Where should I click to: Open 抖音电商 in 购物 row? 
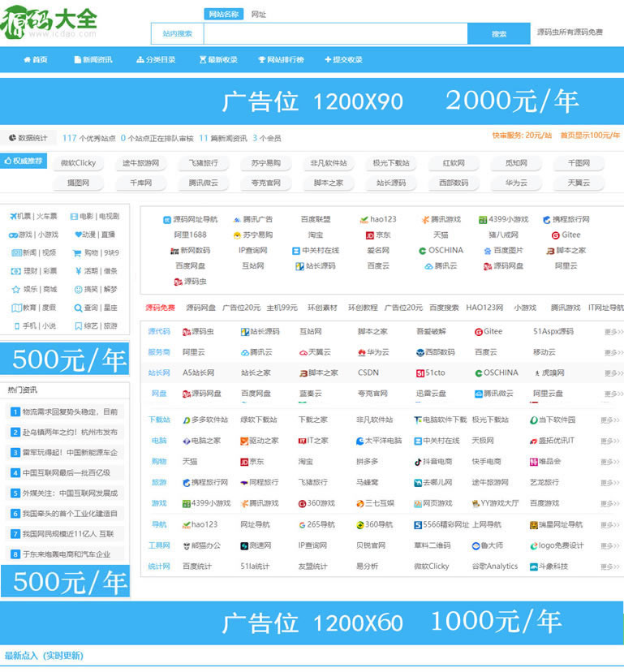click(433, 462)
